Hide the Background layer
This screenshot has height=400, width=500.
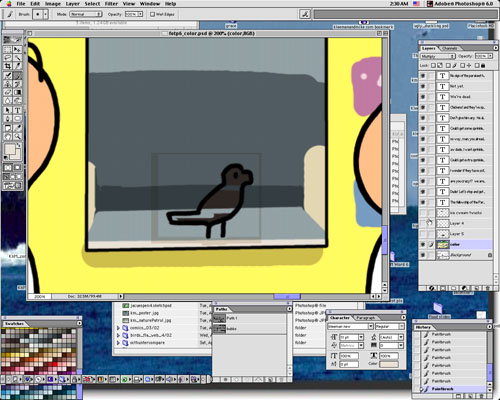pos(423,255)
